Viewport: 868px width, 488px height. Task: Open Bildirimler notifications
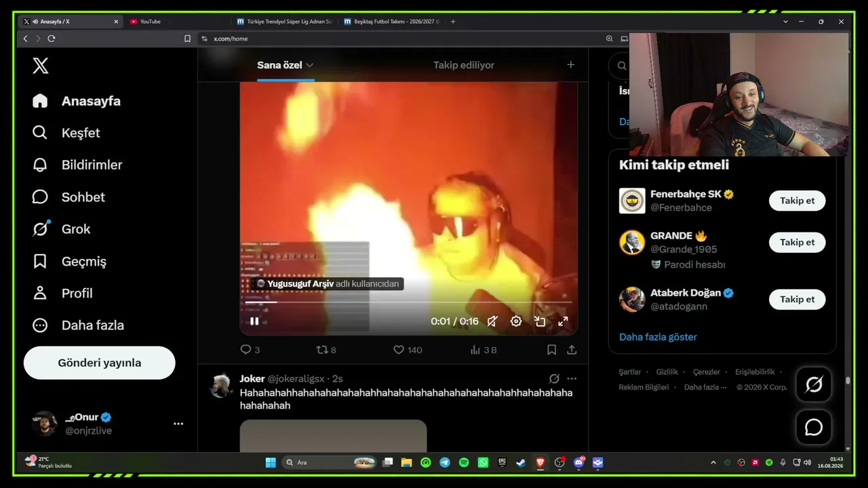click(x=77, y=165)
